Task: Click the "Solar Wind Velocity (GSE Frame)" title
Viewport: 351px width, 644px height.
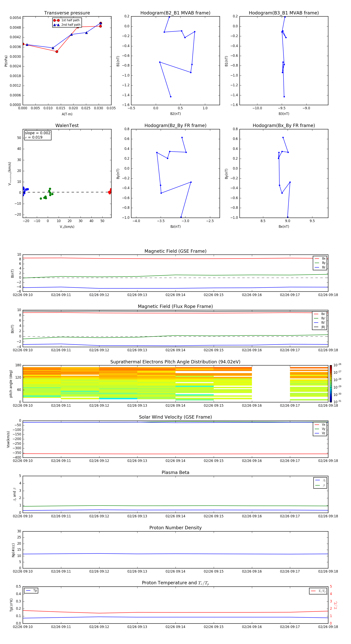Action: [175, 417]
